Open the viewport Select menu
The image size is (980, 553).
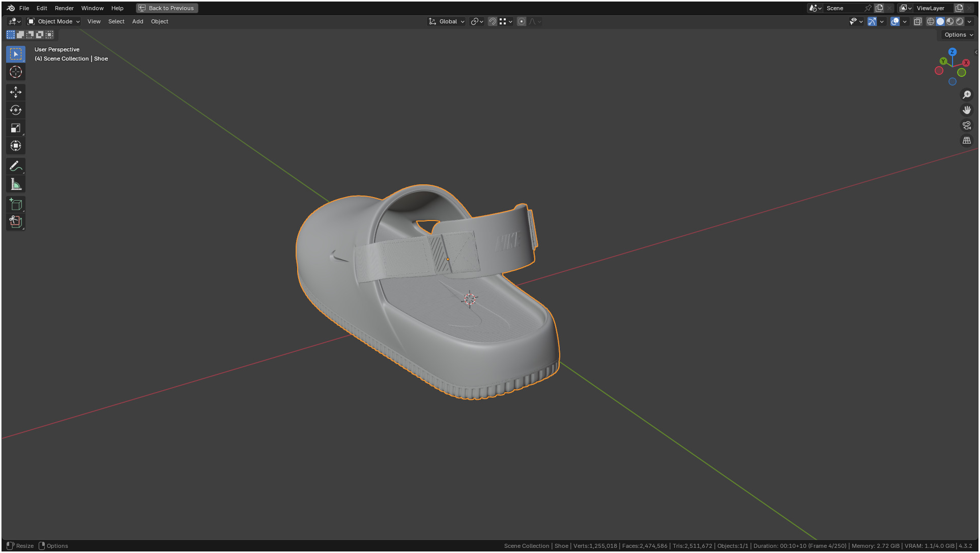pyautogui.click(x=116, y=21)
